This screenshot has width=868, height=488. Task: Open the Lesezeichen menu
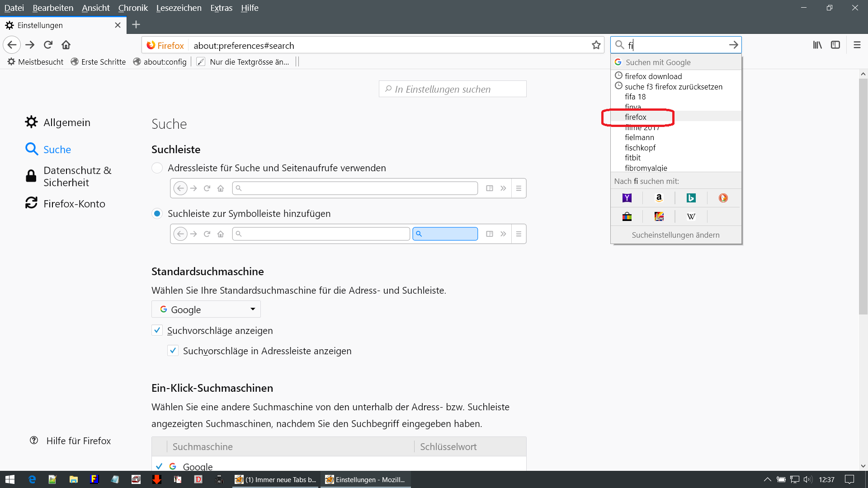coord(179,8)
